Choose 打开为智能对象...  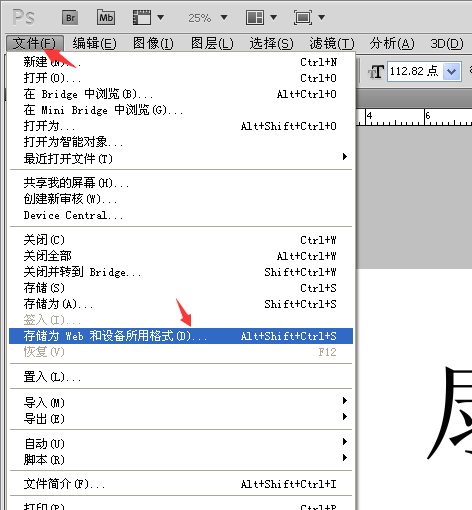[181, 142]
